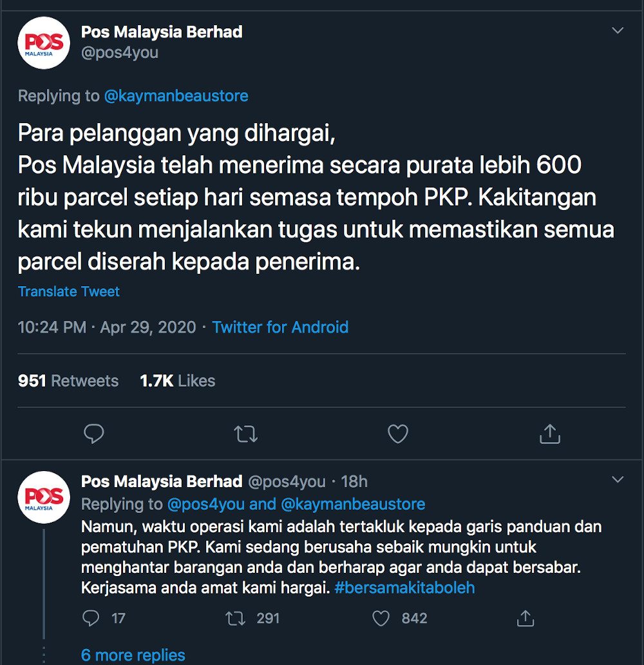Select Translate Tweet
Viewport: 644px width, 665px height.
tap(68, 291)
